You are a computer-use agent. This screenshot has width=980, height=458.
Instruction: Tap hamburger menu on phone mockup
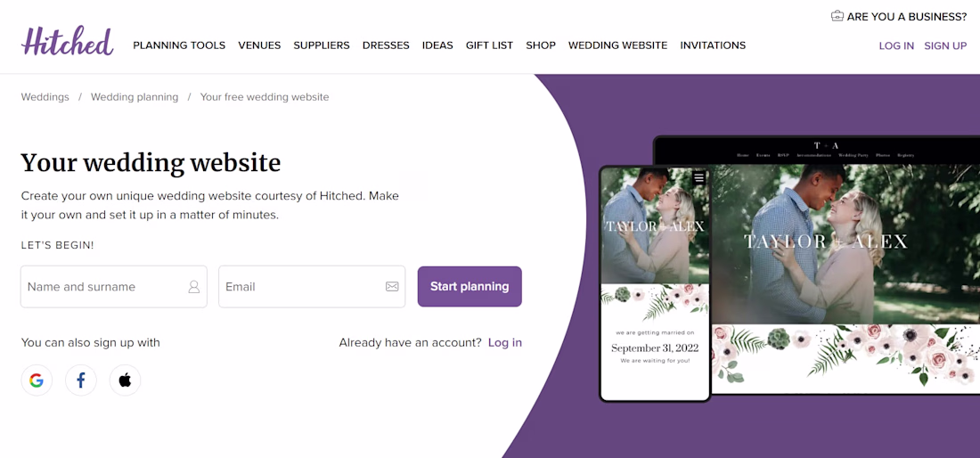click(698, 178)
